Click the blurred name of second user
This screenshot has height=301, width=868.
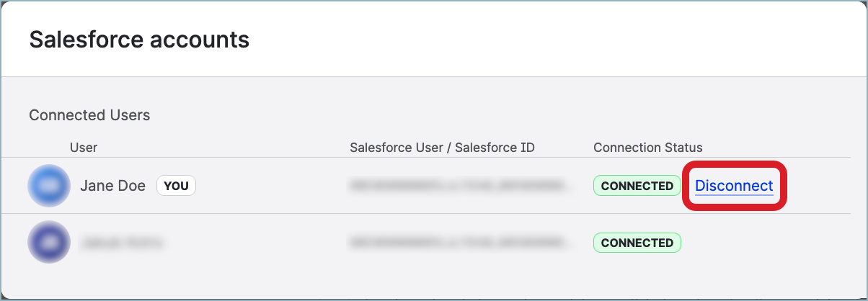tap(121, 243)
